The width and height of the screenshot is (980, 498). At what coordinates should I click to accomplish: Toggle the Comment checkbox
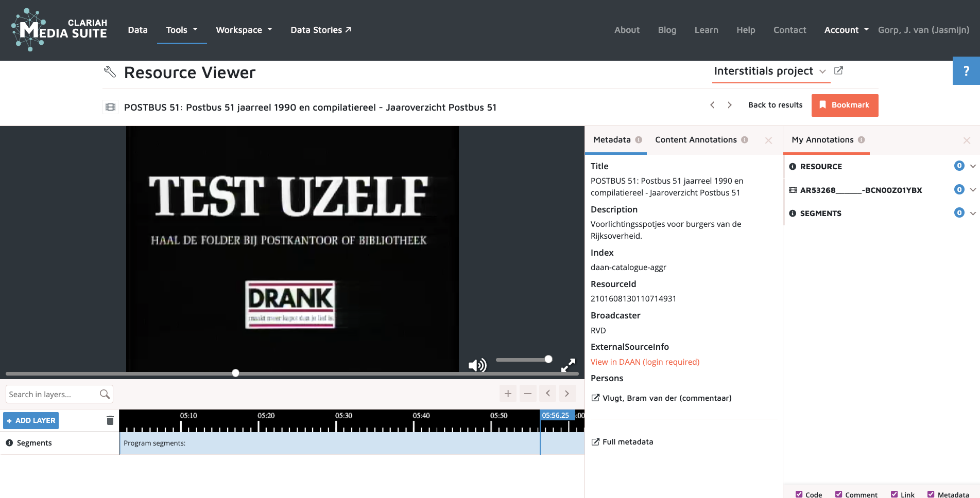[x=838, y=494]
